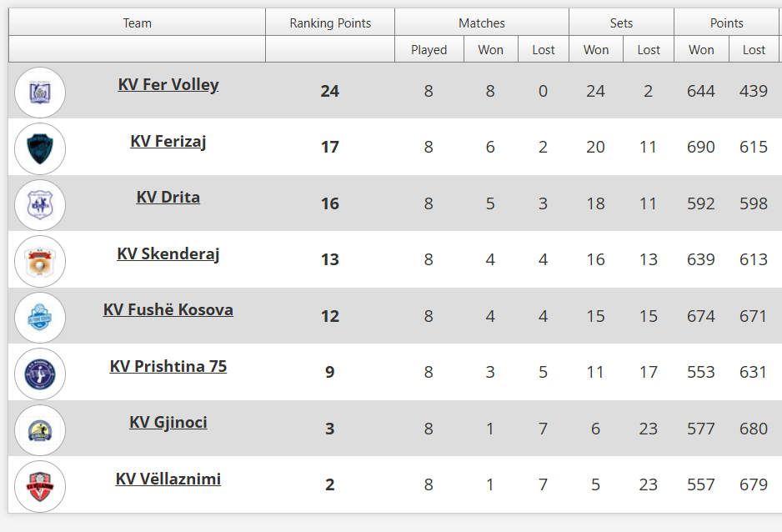Viewport: 782px width, 532px height.
Task: Click the KV Drita team logo
Action: point(40,204)
